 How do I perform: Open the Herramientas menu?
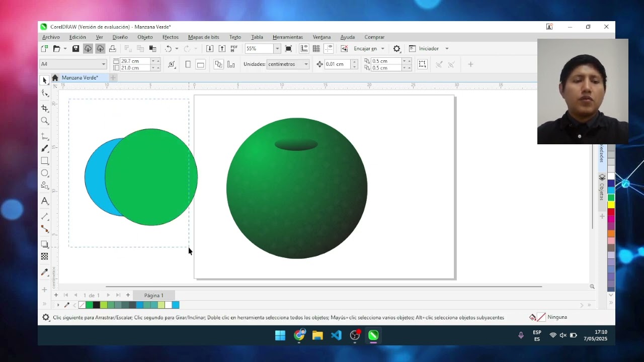coord(288,37)
